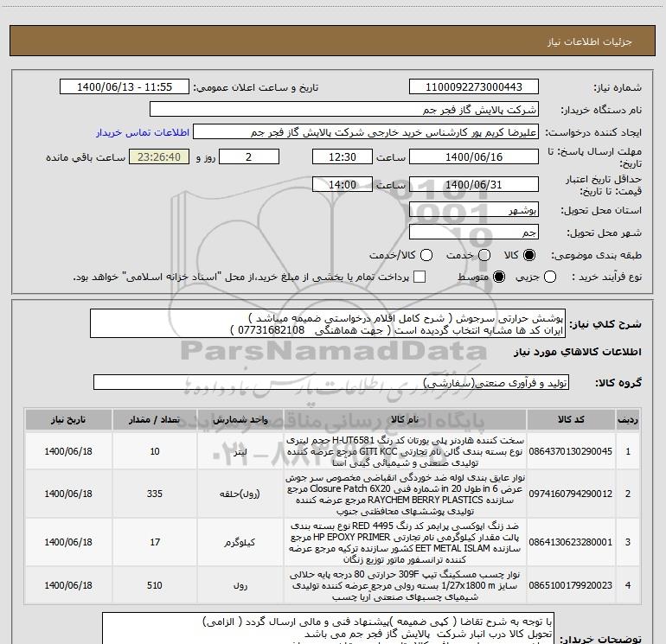Screen dimensions: 666x644
Task: Select the کالا radio button
Action: click(529, 255)
